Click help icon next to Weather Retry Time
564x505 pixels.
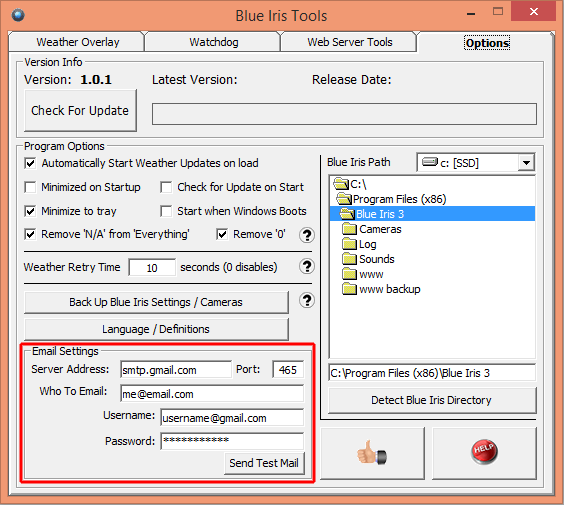coord(307,267)
